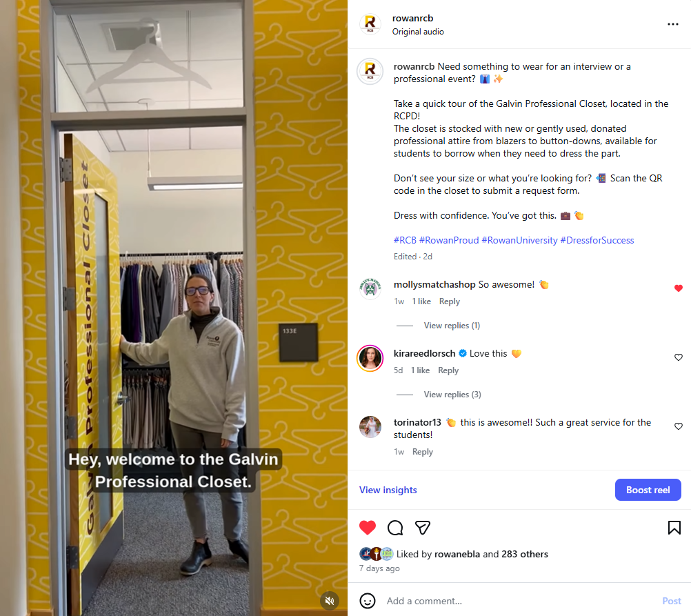Save the post with the bookmark icon

pyautogui.click(x=674, y=528)
